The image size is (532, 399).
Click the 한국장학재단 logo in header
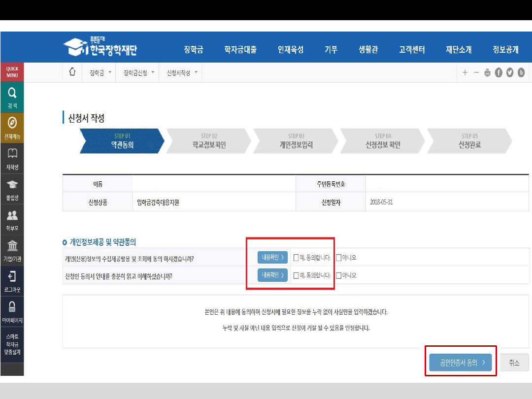[100, 47]
